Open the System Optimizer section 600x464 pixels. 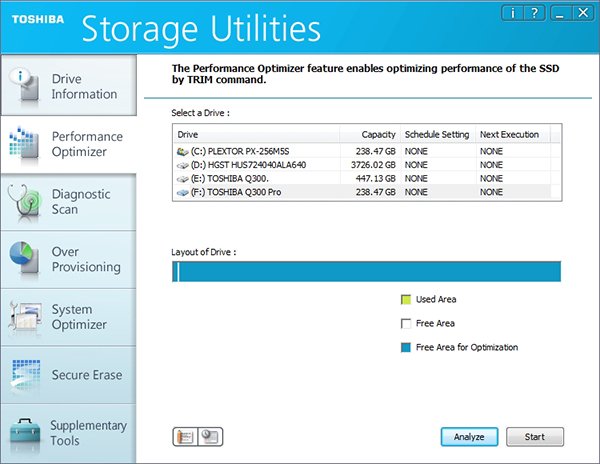tap(68, 317)
